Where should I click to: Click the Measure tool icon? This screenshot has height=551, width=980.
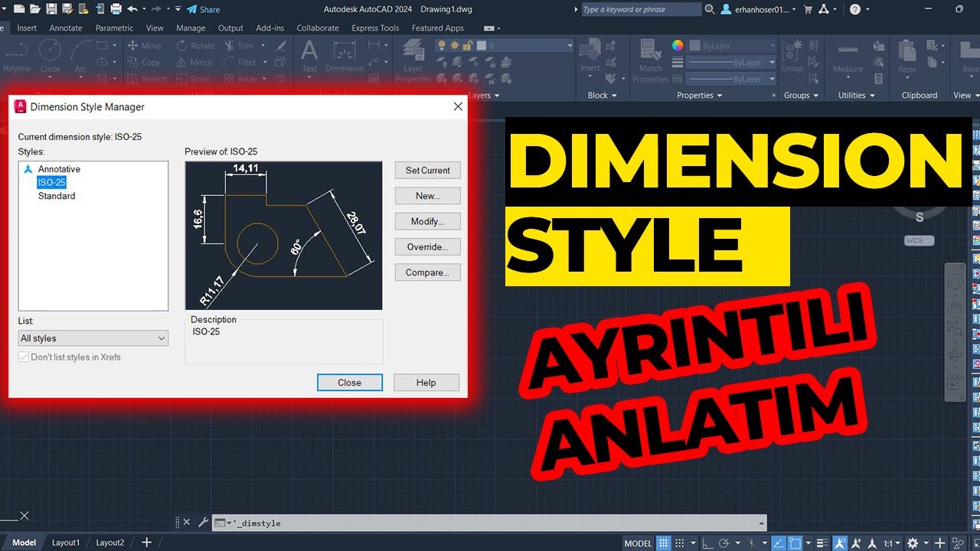[848, 55]
